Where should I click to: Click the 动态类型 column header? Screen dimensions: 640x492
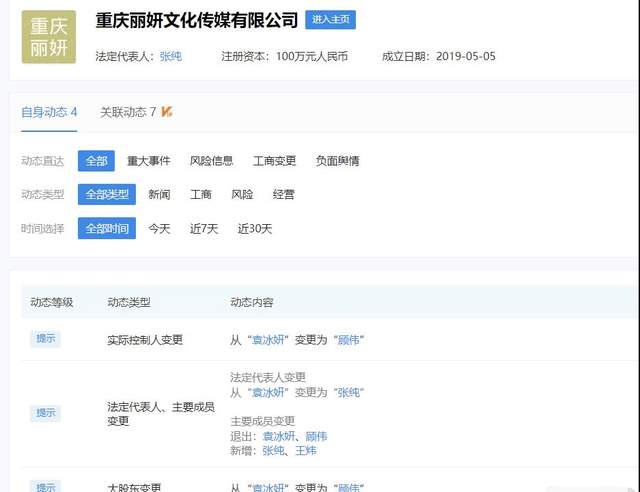point(129,302)
